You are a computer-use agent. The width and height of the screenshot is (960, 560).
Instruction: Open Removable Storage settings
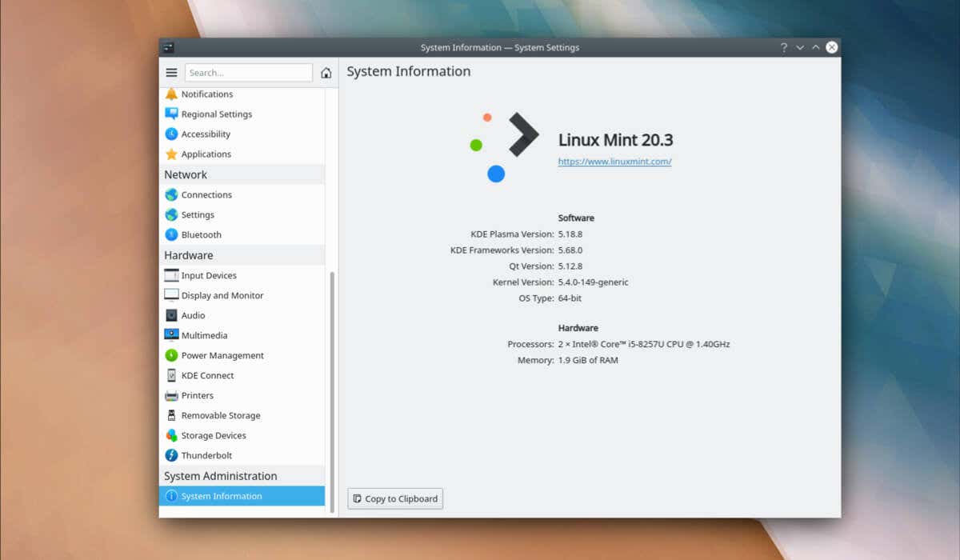coord(242,415)
